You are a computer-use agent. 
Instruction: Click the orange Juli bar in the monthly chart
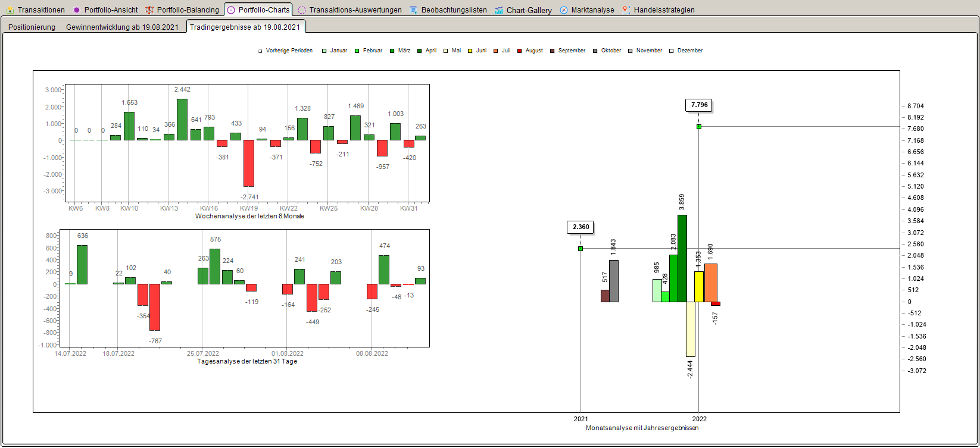point(711,283)
